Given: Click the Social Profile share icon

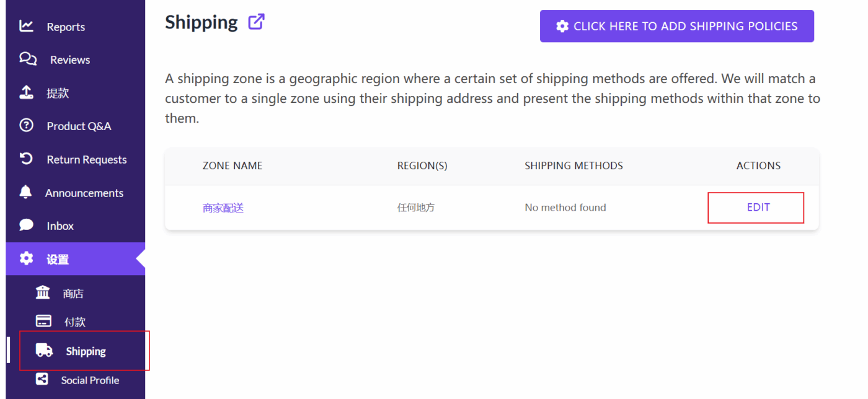Looking at the screenshot, I should tap(42, 379).
